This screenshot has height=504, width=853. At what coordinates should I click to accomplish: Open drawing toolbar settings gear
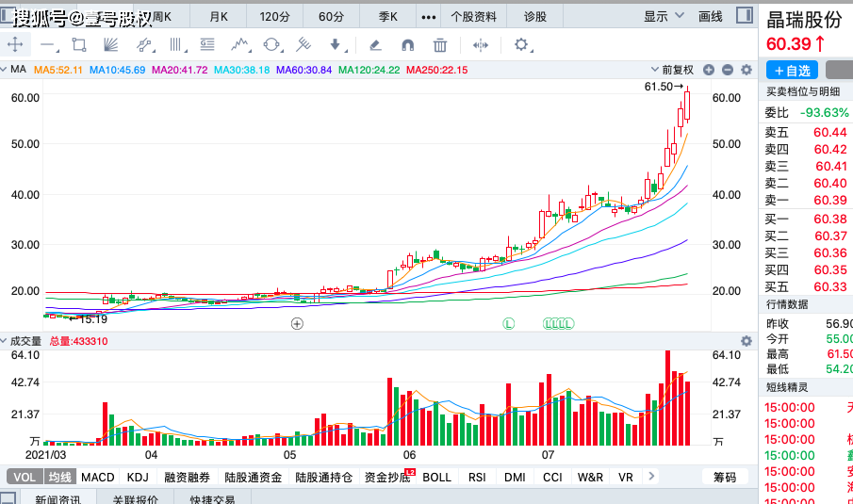tap(521, 44)
